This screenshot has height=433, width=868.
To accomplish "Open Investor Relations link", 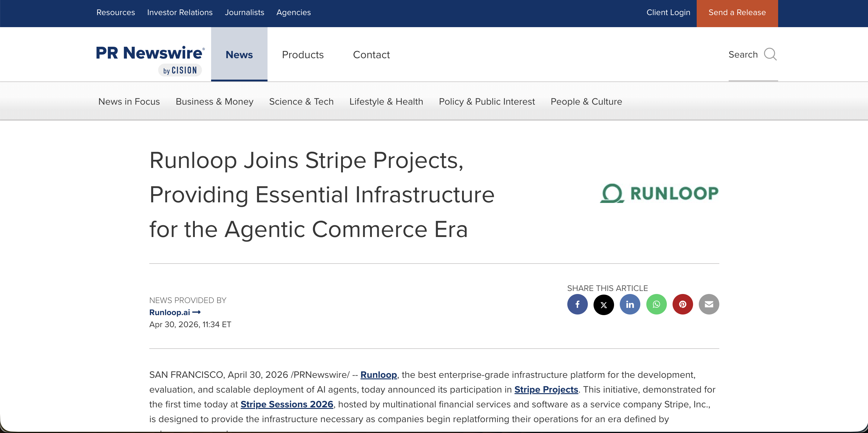I will [180, 12].
